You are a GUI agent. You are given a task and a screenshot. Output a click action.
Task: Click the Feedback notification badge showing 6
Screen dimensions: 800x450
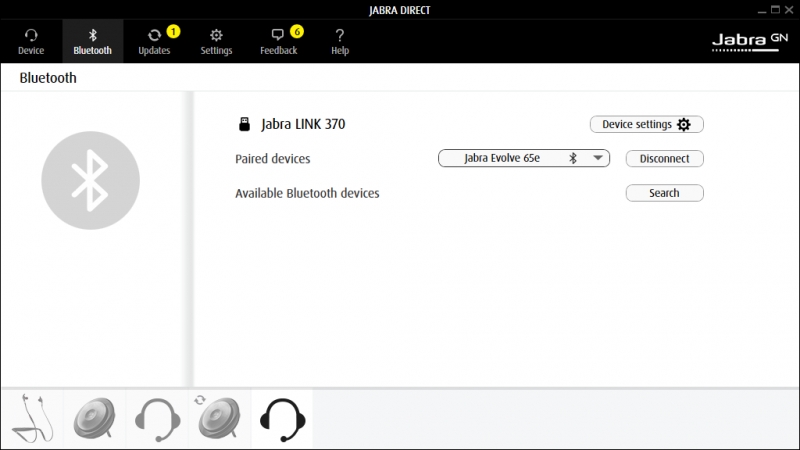tap(297, 32)
